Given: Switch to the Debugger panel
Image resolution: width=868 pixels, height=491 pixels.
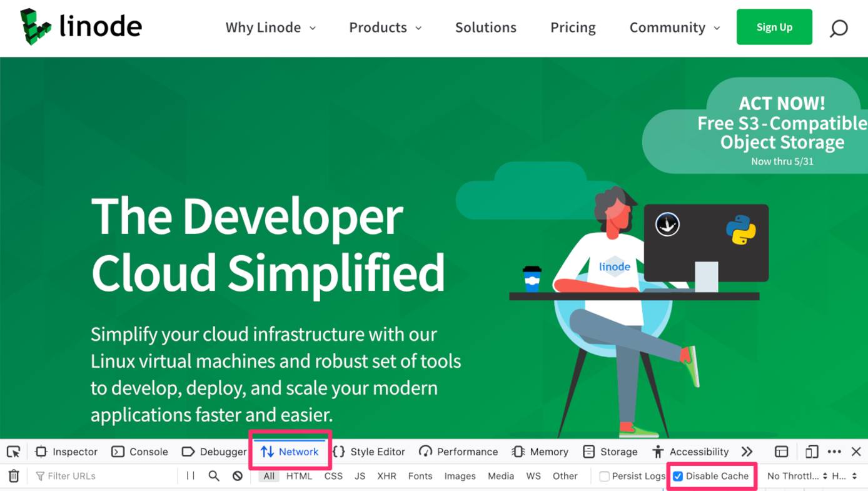Looking at the screenshot, I should point(213,452).
